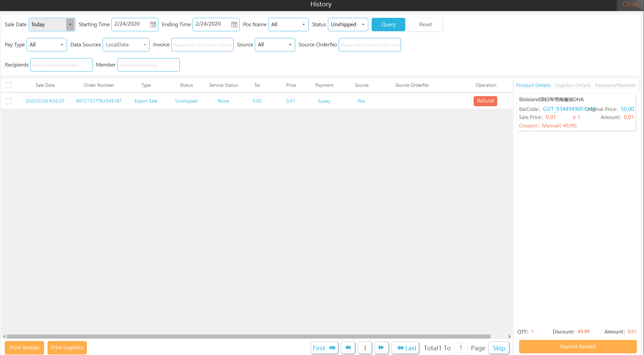This screenshot has height=355, width=644.
Task: Open the Ending Time calendar picker
Action: point(234,25)
